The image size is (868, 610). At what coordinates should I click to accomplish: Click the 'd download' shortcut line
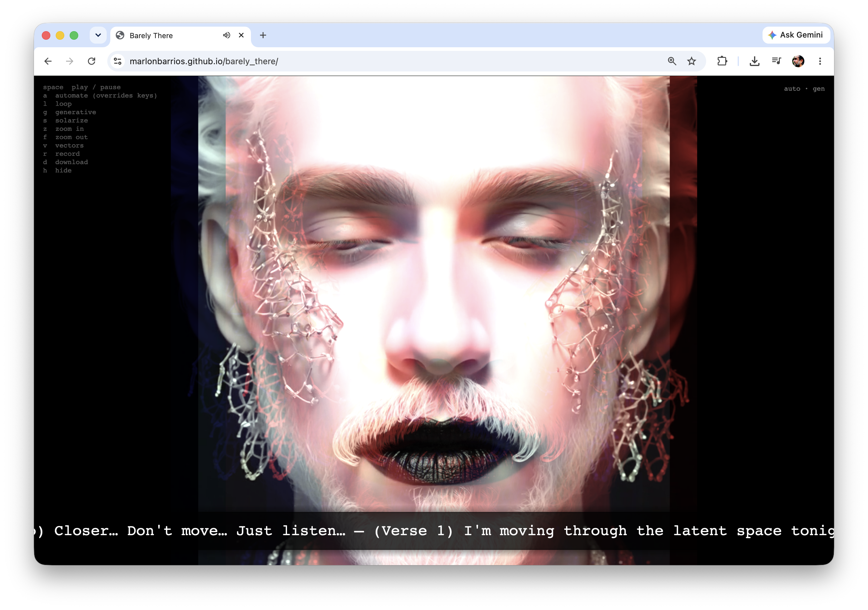(65, 162)
